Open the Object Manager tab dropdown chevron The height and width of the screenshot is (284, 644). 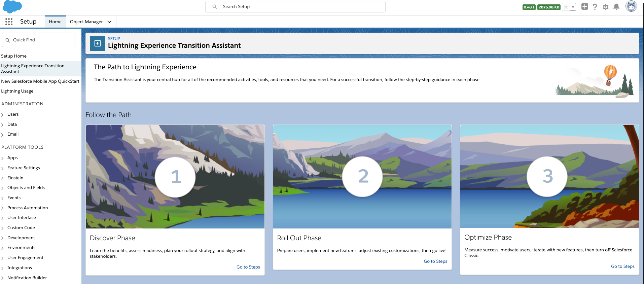[109, 22]
